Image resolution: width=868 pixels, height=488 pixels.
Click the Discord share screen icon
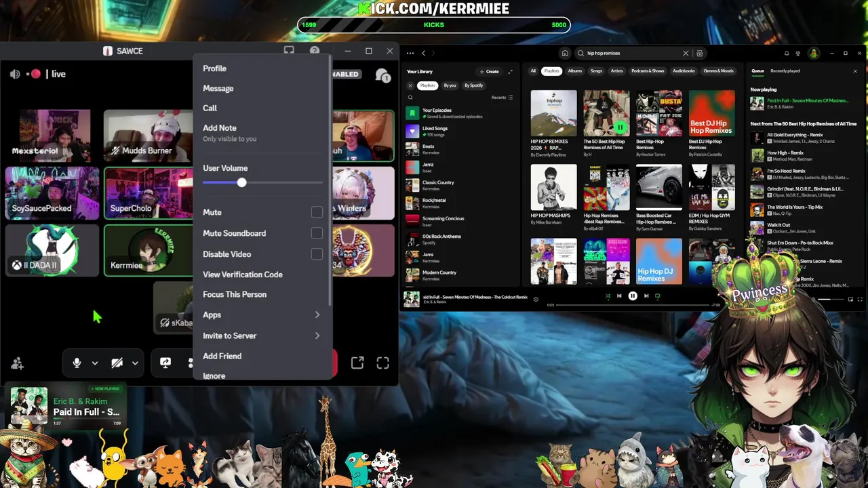point(165,363)
